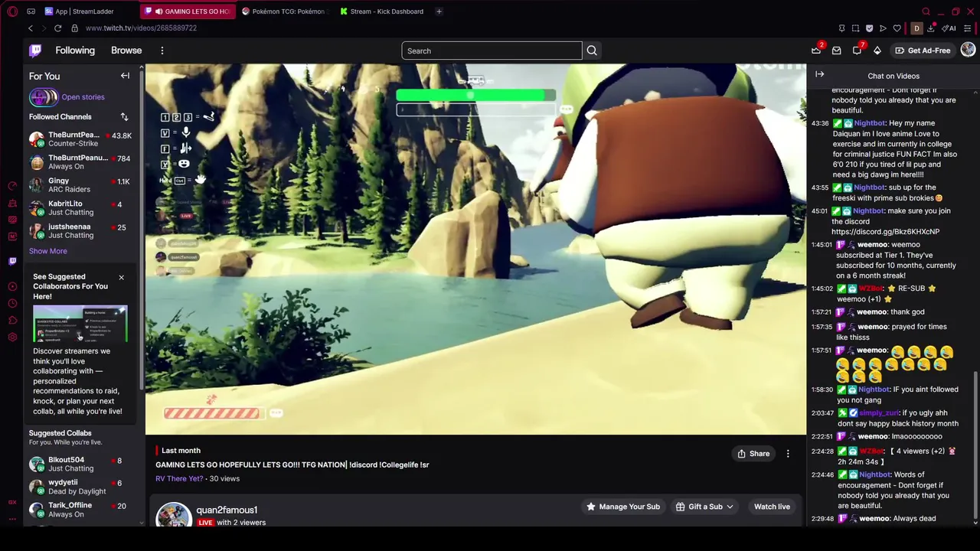Viewport: 980px width, 551px height.
Task: Open the browser easy setup icon
Action: 968,28
